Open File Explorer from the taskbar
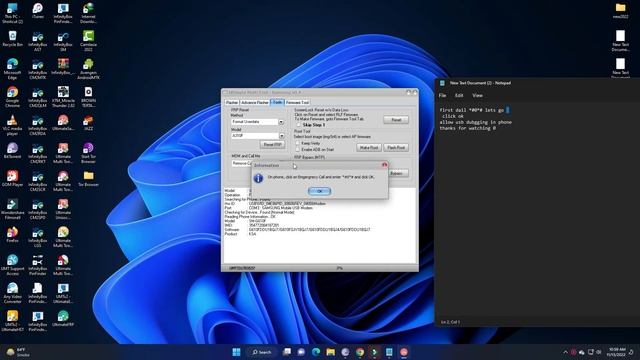This screenshot has width=640, height=360. (x=331, y=352)
